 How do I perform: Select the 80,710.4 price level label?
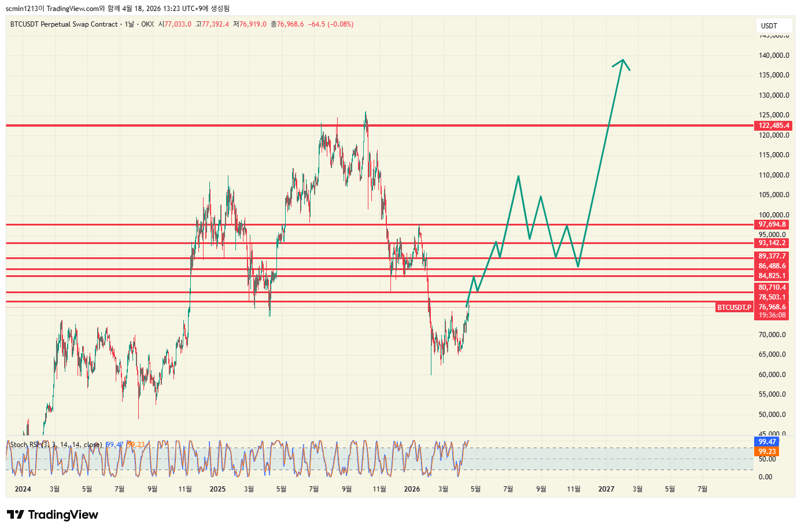coord(772,287)
